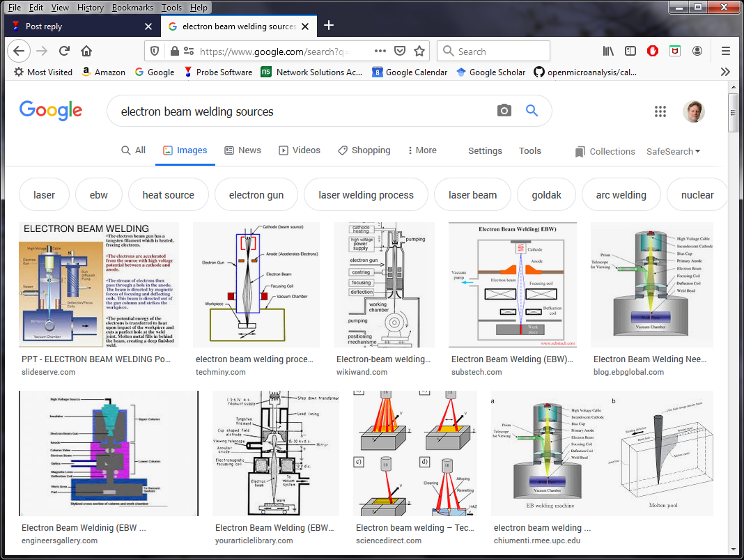Image resolution: width=744 pixels, height=560 pixels.
Task: Open the More search categories dropdown
Action: coord(422,150)
